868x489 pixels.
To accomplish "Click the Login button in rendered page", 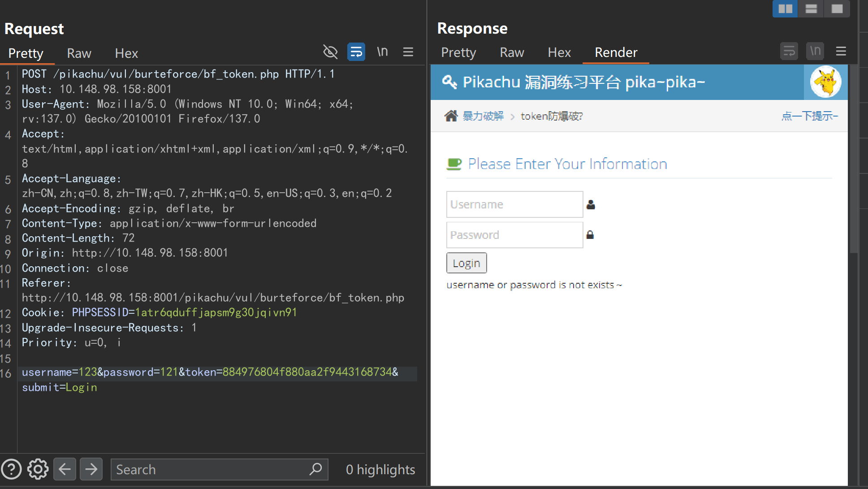I will pos(466,263).
